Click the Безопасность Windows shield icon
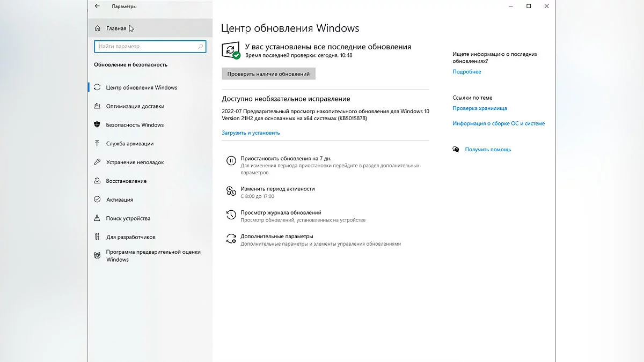 pos(97,125)
